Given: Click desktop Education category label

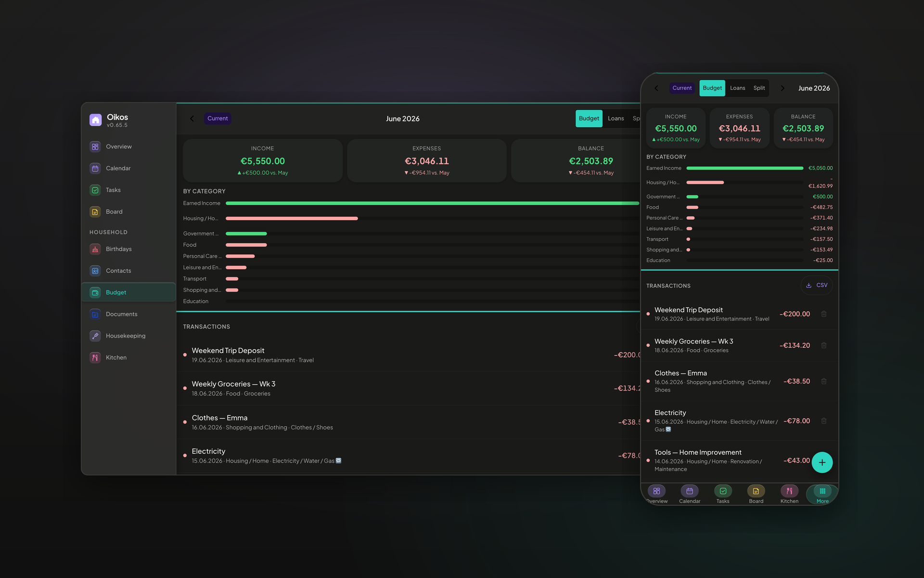Looking at the screenshot, I should point(195,302).
